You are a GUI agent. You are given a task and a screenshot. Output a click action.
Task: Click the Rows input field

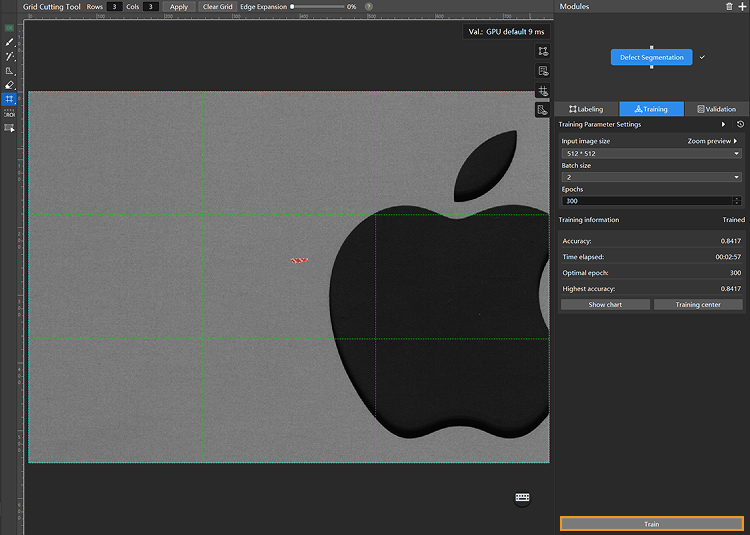point(114,7)
